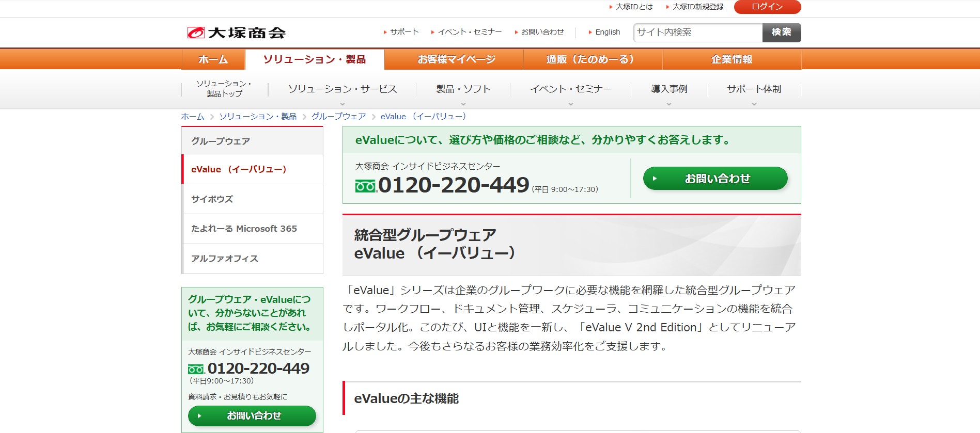Viewport: 980px width, 433px height.
Task: Expand the 製品・ソフト dropdown
Action: pyautogui.click(x=463, y=89)
